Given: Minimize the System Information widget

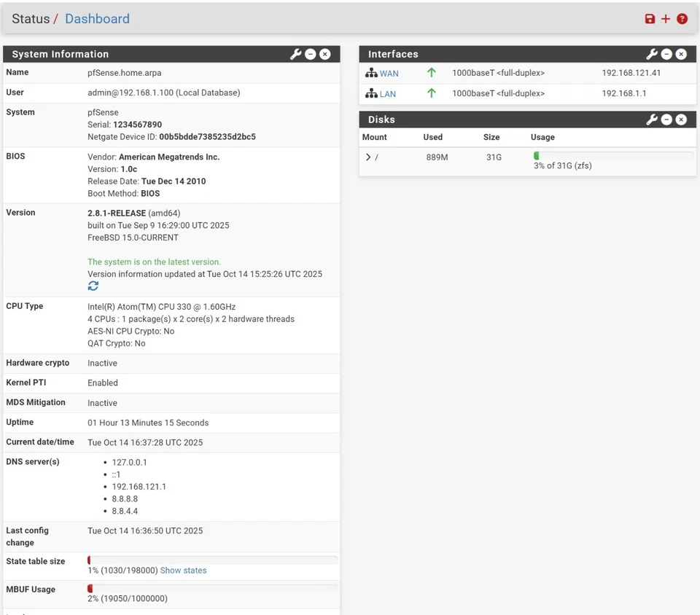Looking at the screenshot, I should (311, 55).
